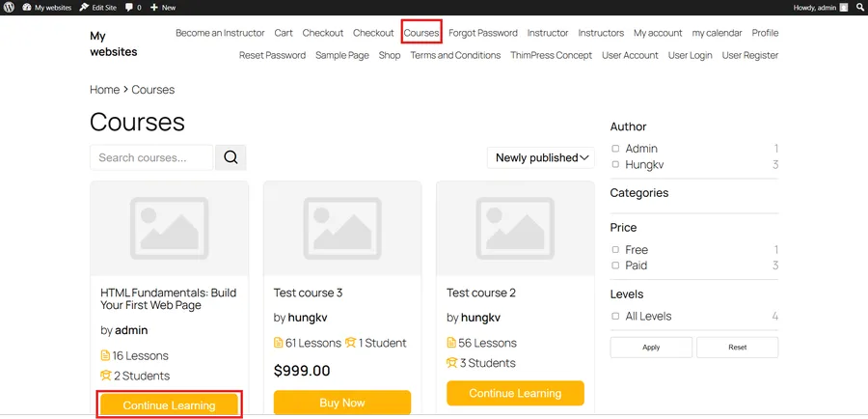The image size is (868, 419).
Task: Click the Apply filter button
Action: point(651,347)
